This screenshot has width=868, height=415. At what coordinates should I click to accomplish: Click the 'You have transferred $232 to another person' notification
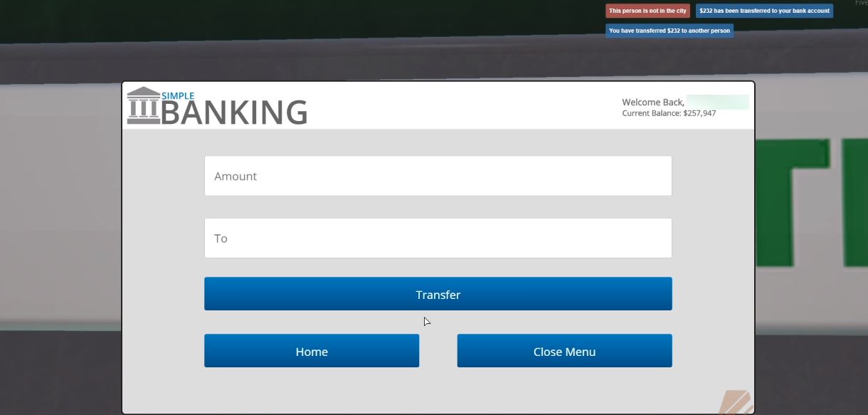669,30
